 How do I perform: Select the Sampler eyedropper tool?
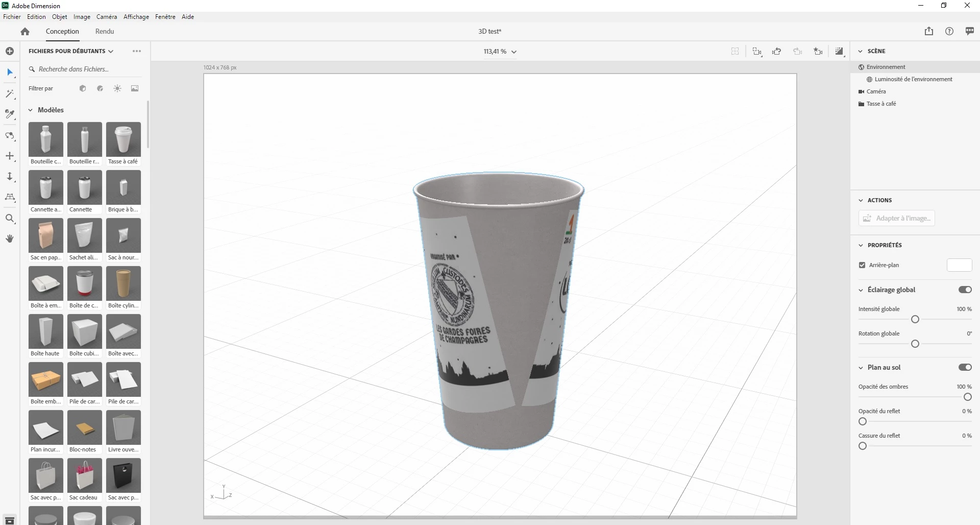coord(10,114)
